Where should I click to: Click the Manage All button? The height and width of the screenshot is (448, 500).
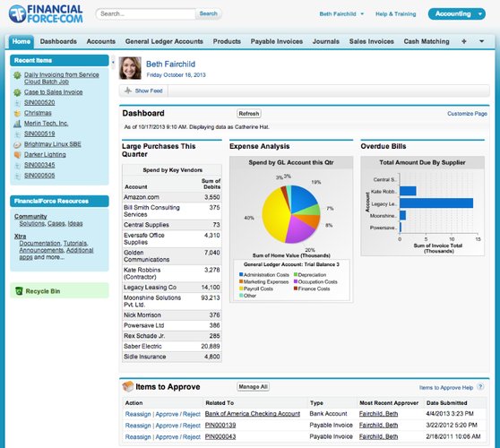[254, 387]
